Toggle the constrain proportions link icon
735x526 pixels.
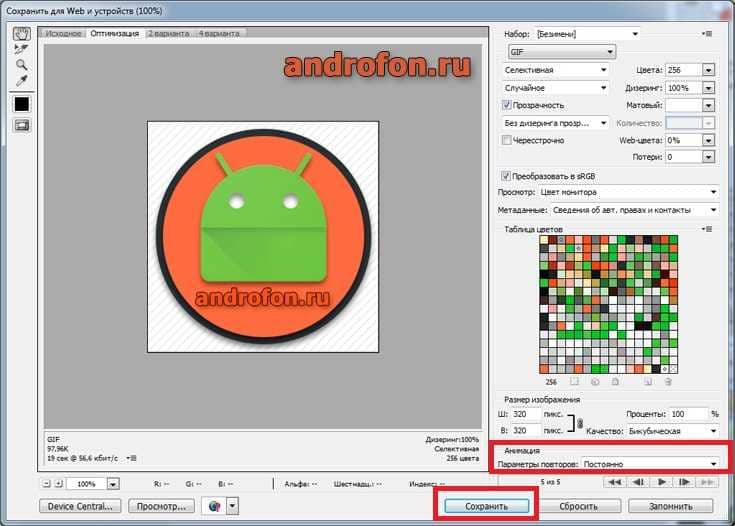click(580, 423)
